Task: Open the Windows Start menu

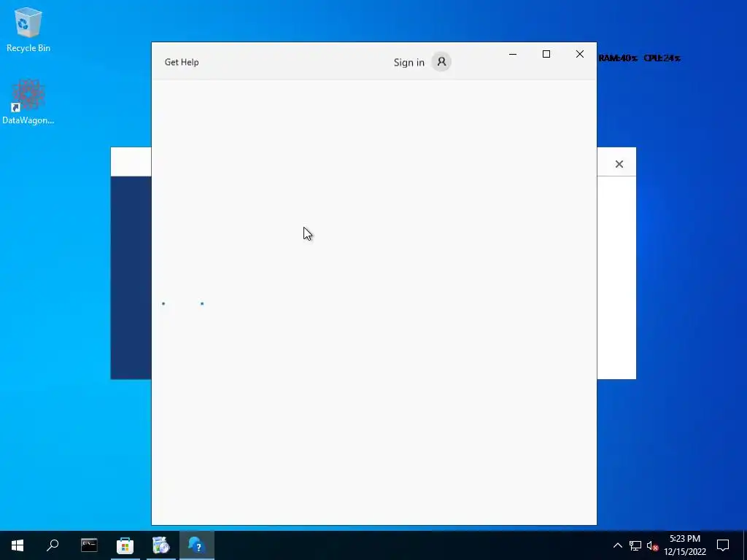Action: (18, 545)
